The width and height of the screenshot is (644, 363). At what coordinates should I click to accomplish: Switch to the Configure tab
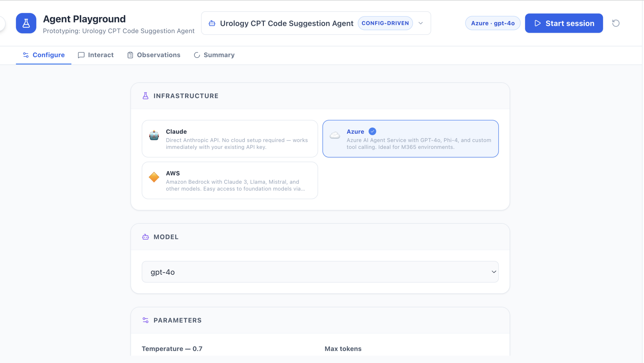point(44,55)
